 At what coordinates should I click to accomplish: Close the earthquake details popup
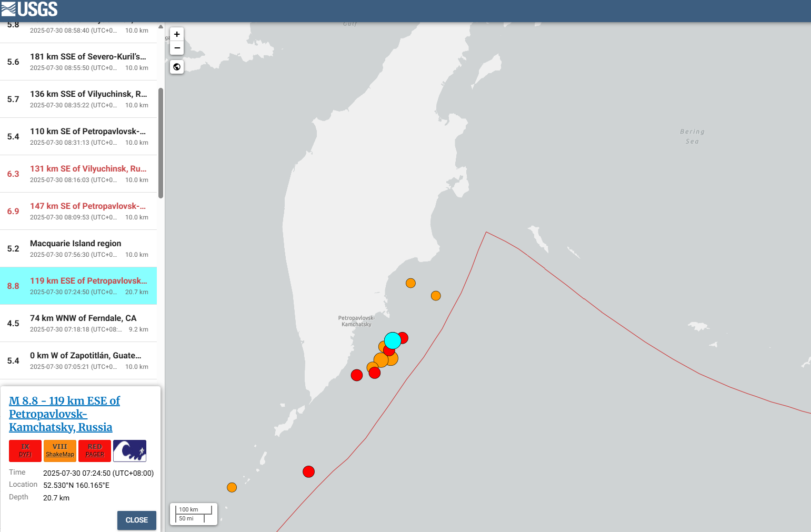tap(136, 520)
